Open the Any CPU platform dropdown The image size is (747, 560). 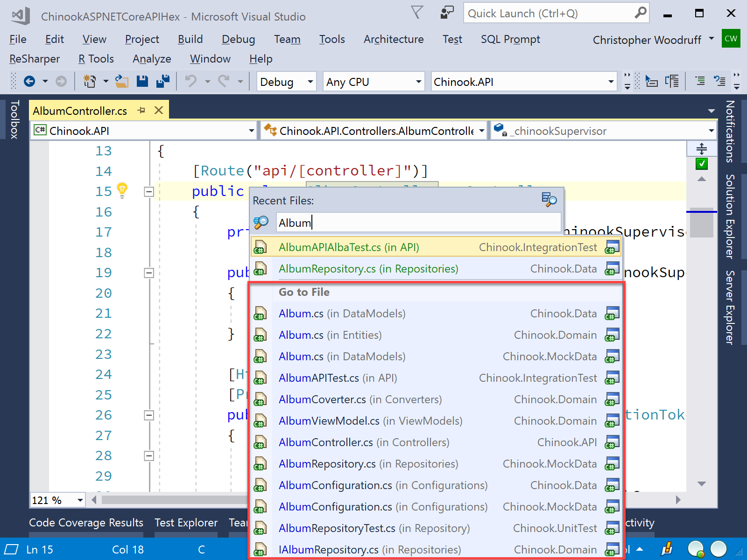tap(373, 82)
